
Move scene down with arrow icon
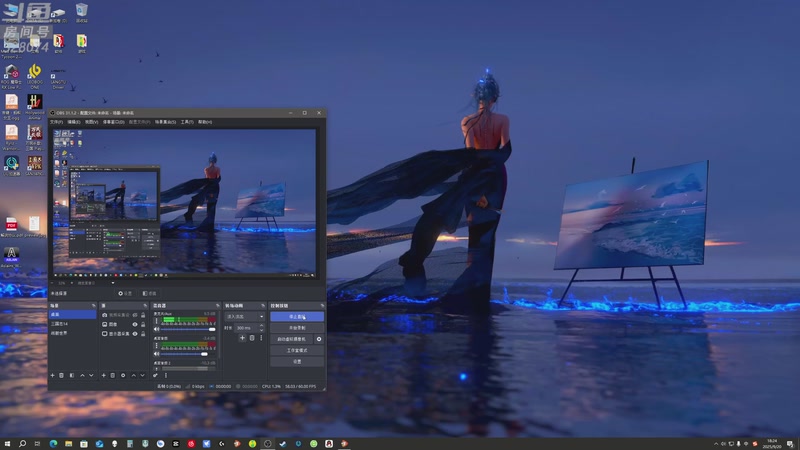[x=91, y=376]
